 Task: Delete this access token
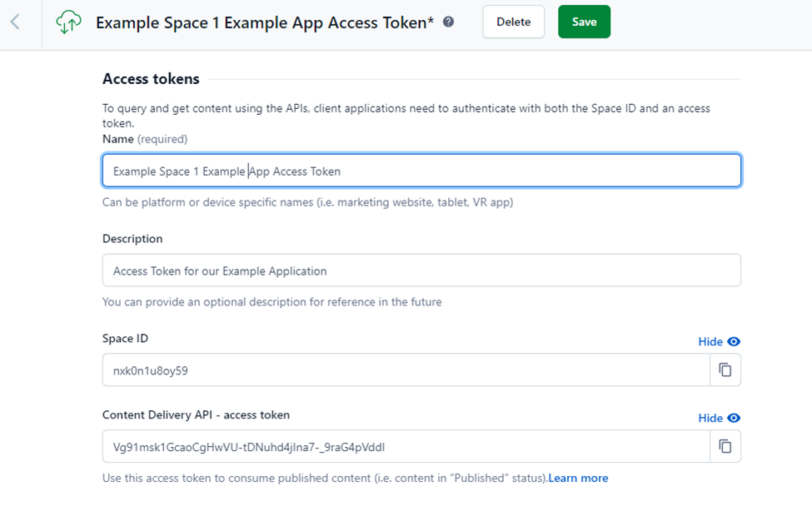point(513,22)
